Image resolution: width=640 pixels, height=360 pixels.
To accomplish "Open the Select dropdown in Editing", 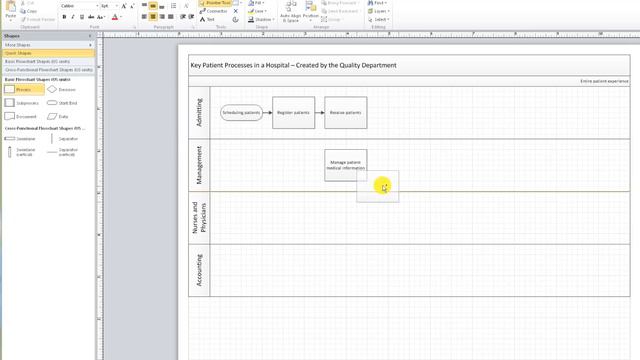I will (378, 19).
